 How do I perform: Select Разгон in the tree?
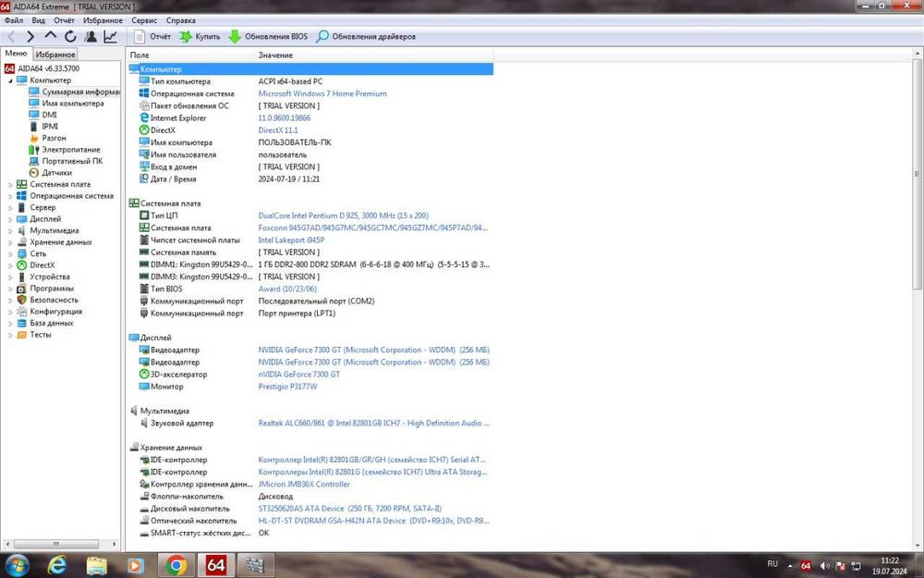click(x=54, y=138)
